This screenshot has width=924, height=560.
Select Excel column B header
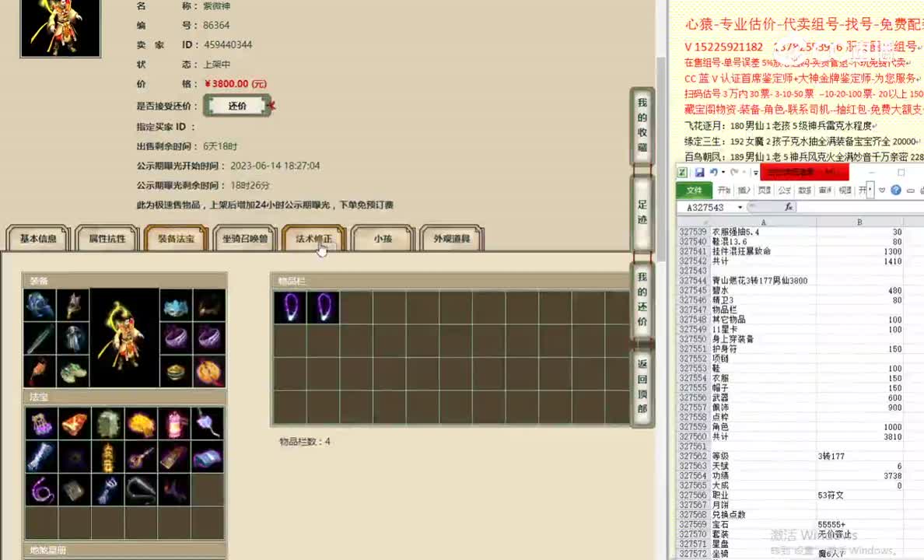pyautogui.click(x=859, y=222)
